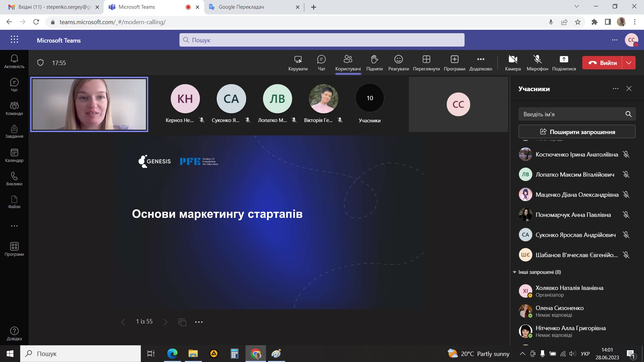Screen dimensions: 644x362
Task: Unmute the Microphone
Action: coord(537,63)
